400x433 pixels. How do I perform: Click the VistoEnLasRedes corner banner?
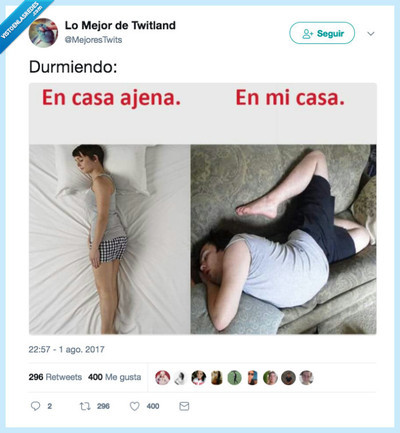pyautogui.click(x=22, y=21)
